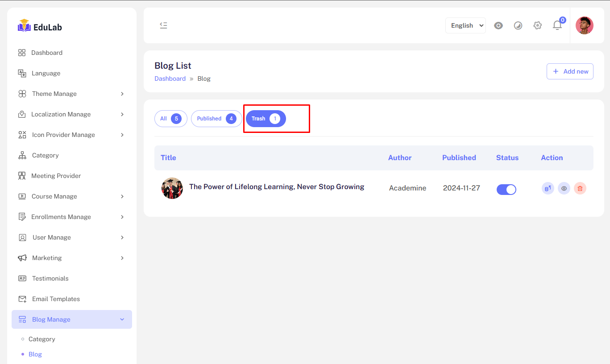The image size is (610, 364).
Task: Open the user profile avatar
Action: (x=584, y=25)
